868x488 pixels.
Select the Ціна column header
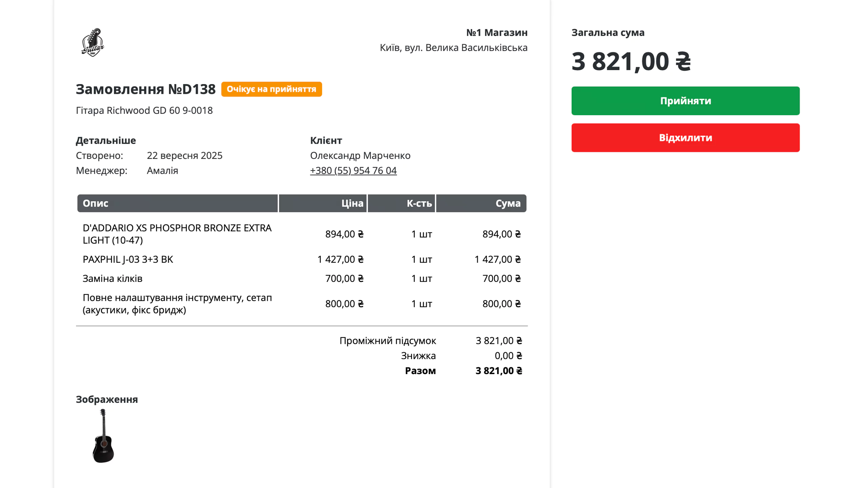click(322, 203)
